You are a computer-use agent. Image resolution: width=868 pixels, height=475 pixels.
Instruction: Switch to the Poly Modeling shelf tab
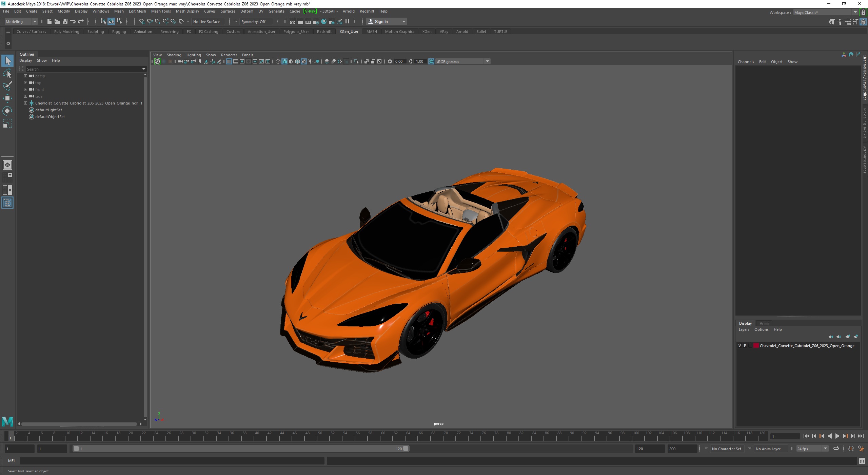click(x=66, y=32)
